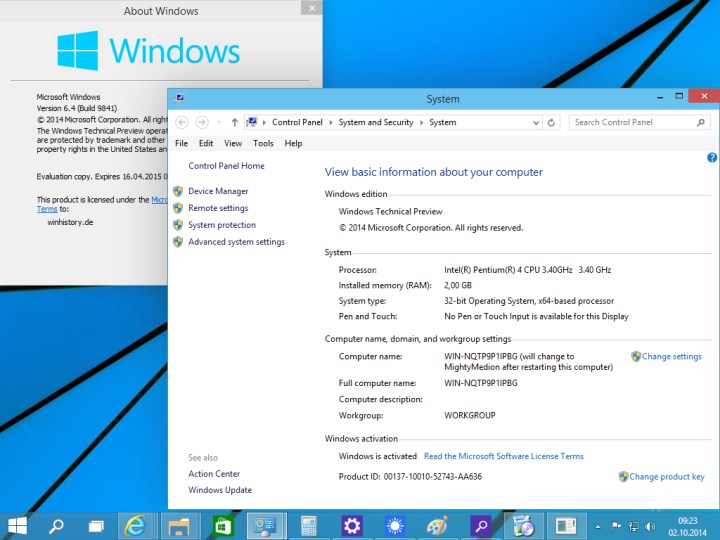Open the Tools menu

pyautogui.click(x=263, y=143)
